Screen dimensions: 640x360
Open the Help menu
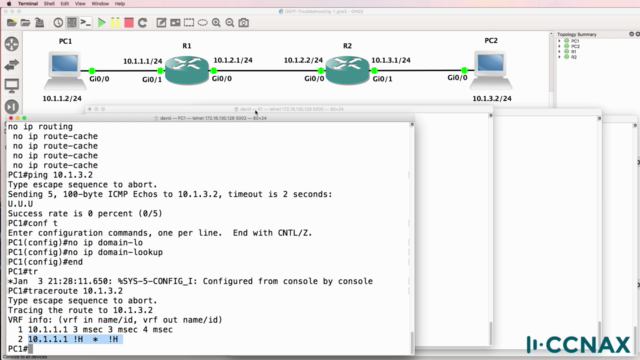coord(120,4)
